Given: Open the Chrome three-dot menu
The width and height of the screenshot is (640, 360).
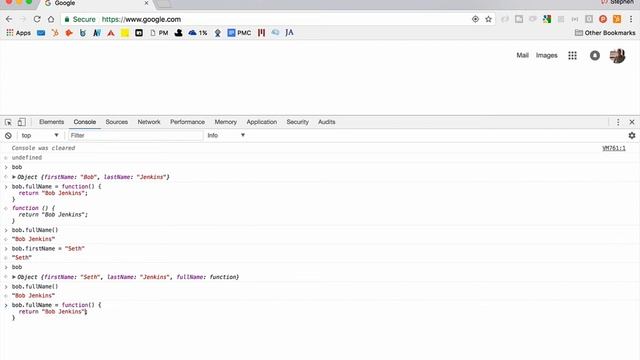Looking at the screenshot, I should click(x=631, y=19).
